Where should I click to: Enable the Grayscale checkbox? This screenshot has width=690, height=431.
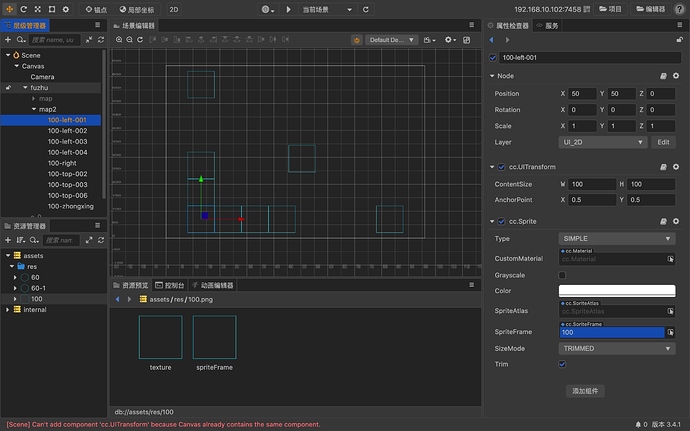562,275
